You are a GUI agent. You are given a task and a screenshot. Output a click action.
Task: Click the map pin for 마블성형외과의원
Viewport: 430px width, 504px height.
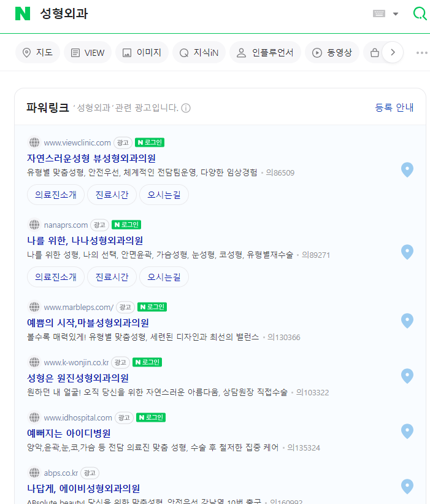click(407, 321)
